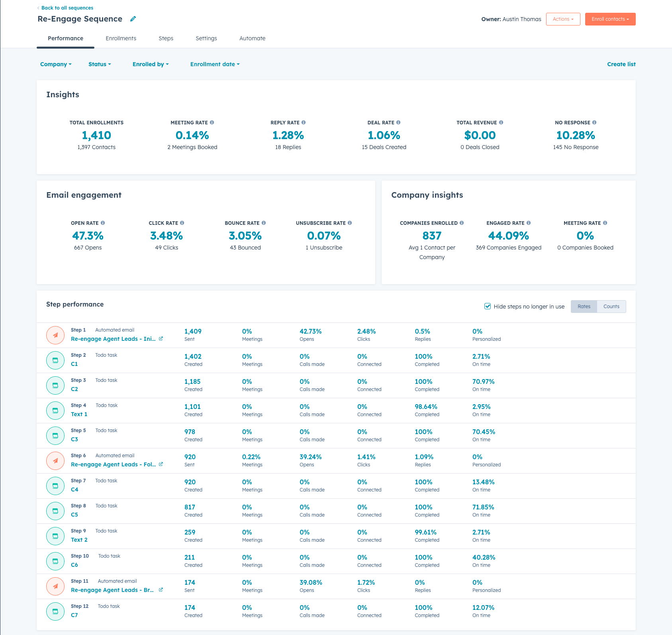This screenshot has width=672, height=635.
Task: Click the Unsubscribe Rate info icon
Action: (350, 223)
